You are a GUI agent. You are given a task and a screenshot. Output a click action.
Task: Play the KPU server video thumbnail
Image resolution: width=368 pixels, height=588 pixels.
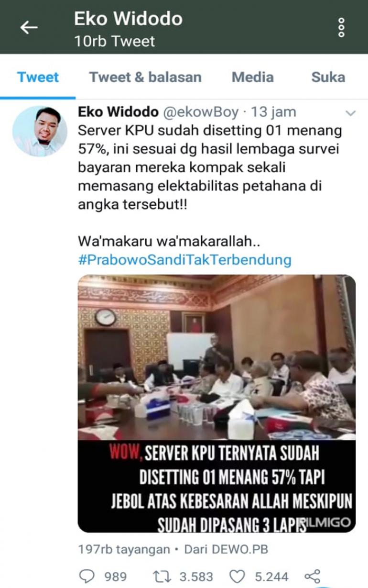(x=216, y=403)
